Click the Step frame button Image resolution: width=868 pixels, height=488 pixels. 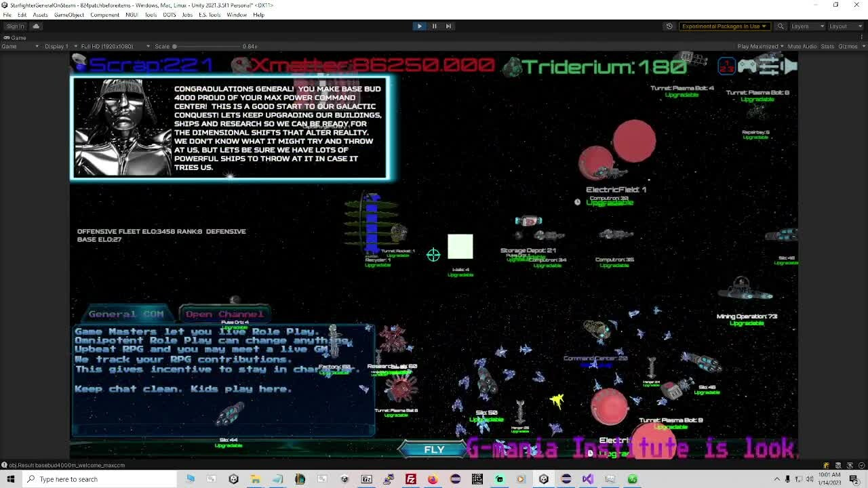(x=448, y=26)
